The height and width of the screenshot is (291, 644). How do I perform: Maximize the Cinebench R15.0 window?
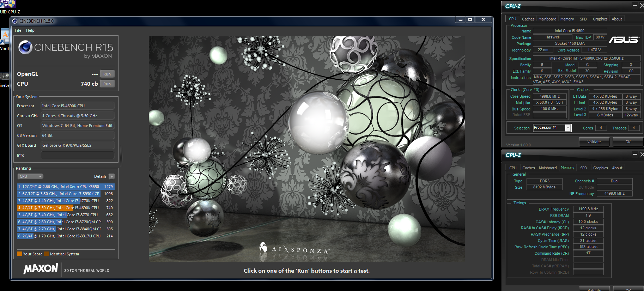pyautogui.click(x=470, y=20)
